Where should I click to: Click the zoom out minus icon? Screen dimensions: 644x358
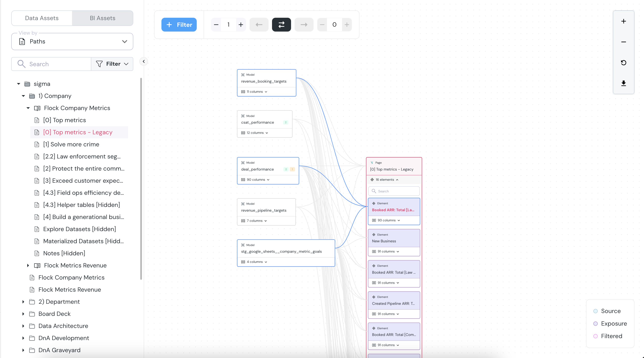(623, 42)
